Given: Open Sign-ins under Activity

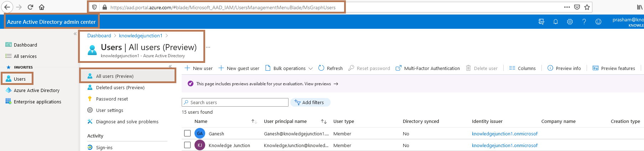Looking at the screenshot, I should [x=104, y=147].
